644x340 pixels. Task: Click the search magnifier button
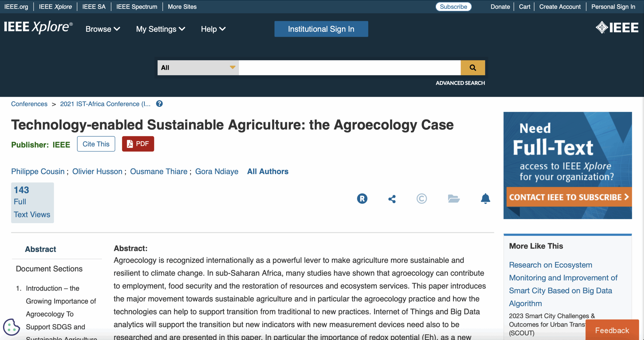(x=473, y=67)
